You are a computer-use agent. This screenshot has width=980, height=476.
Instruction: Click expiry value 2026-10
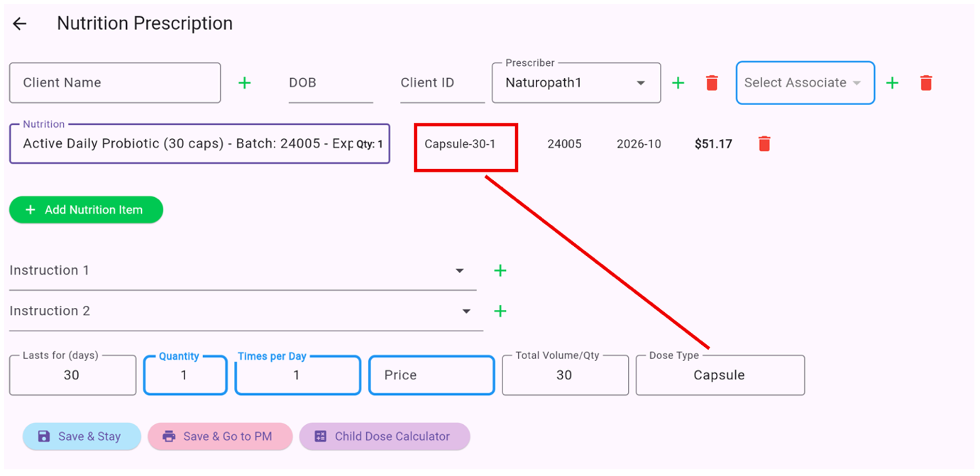coord(639,144)
